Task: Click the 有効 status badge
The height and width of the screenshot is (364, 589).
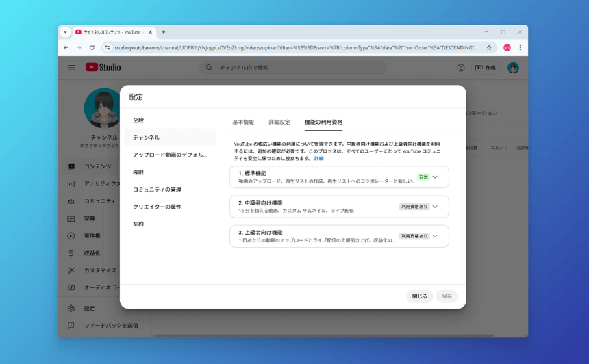Action: point(423,177)
